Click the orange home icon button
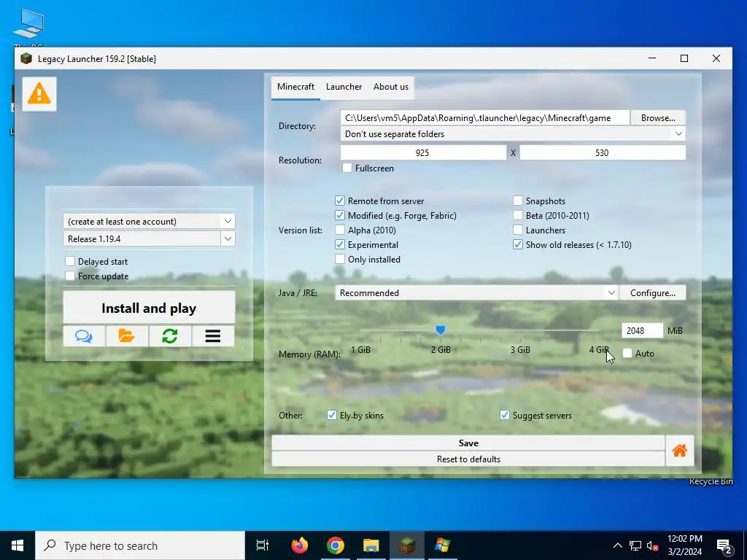Image resolution: width=747 pixels, height=560 pixels. click(x=680, y=451)
